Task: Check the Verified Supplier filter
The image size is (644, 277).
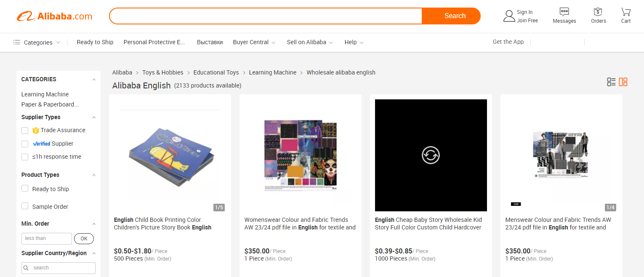Action: pos(25,144)
